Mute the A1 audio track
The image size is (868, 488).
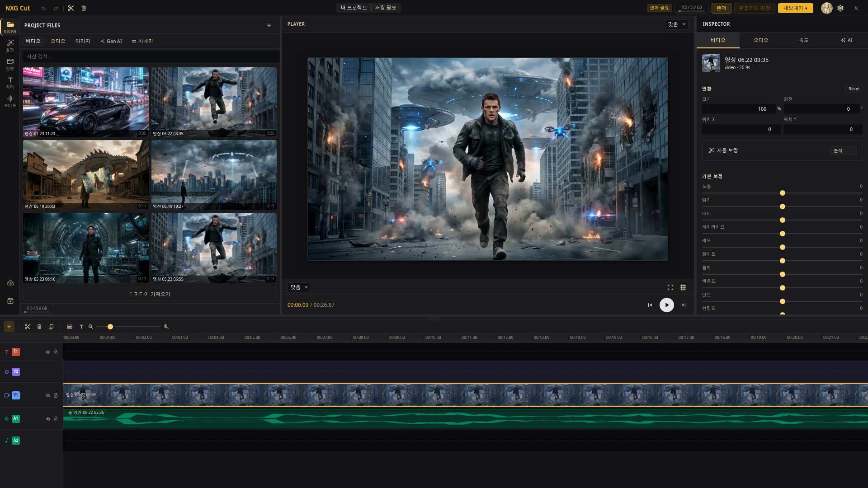47,419
